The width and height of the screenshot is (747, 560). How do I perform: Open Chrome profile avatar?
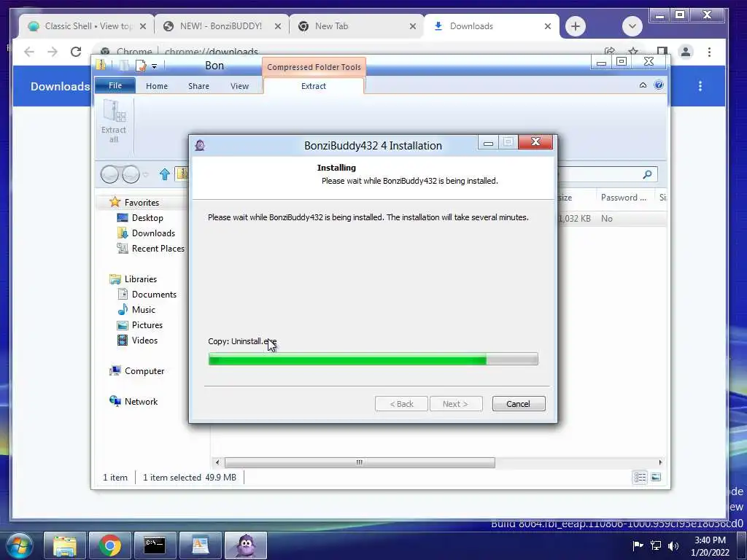click(x=686, y=52)
